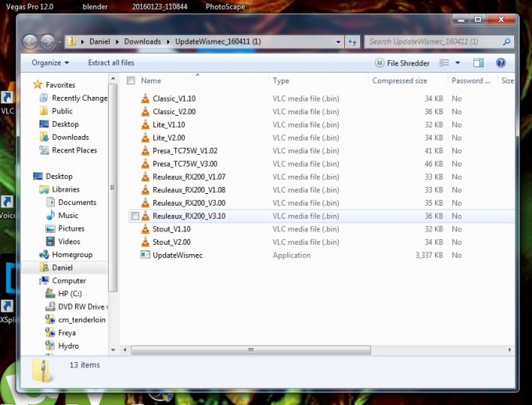Click the navigation pane scroll-down arrow

113,349
